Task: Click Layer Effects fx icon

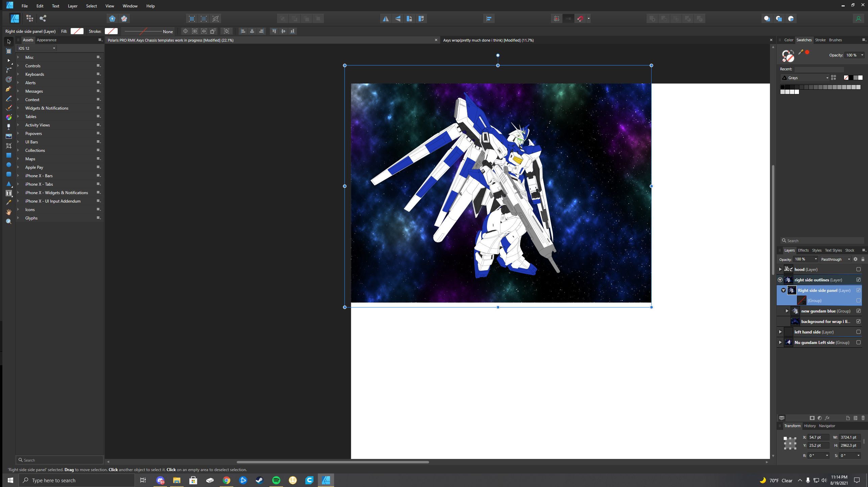Action: point(827,418)
